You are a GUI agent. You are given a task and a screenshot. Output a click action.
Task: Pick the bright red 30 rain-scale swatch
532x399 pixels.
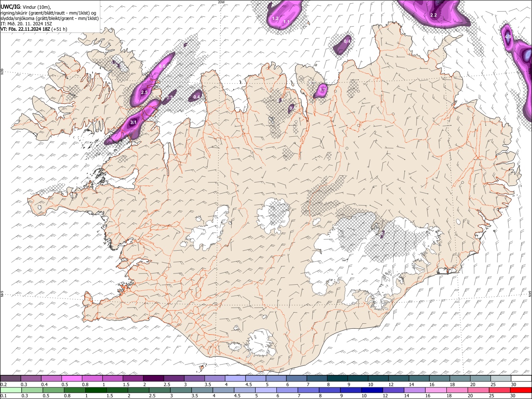click(521, 390)
